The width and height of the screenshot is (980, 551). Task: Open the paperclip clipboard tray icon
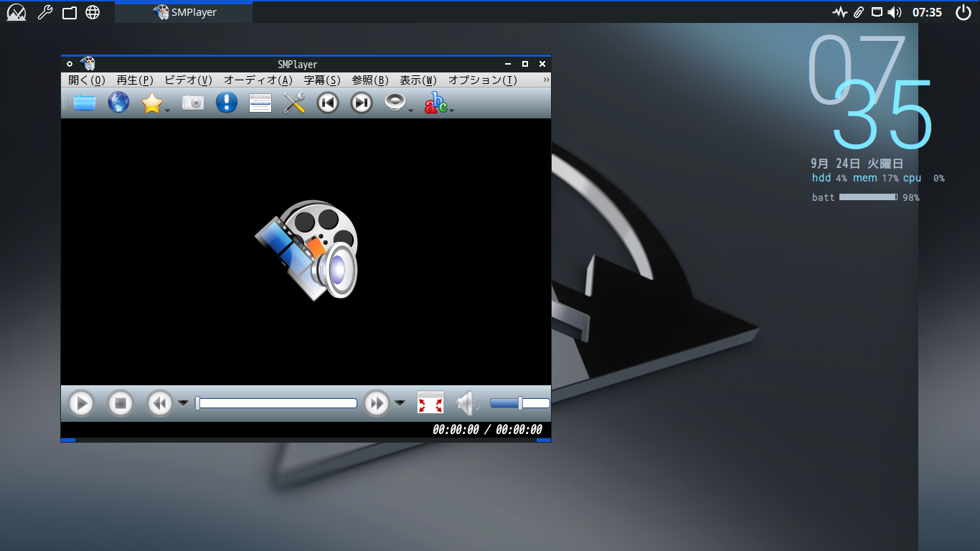pos(859,12)
